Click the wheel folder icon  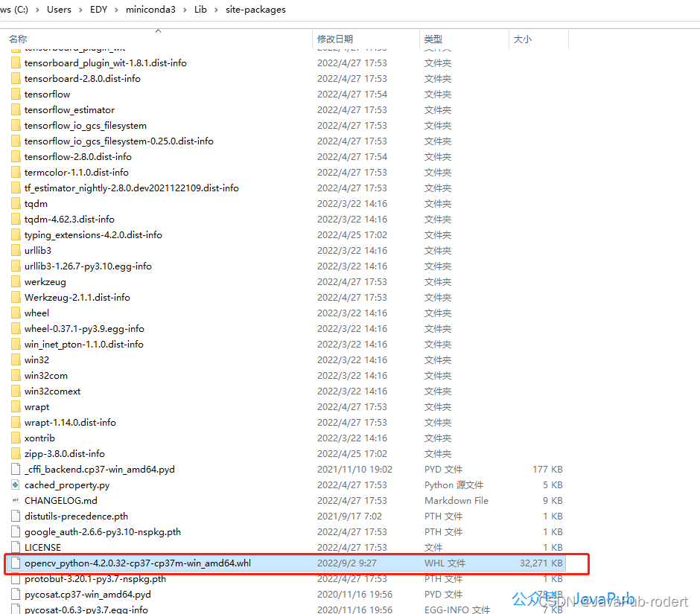coord(16,313)
